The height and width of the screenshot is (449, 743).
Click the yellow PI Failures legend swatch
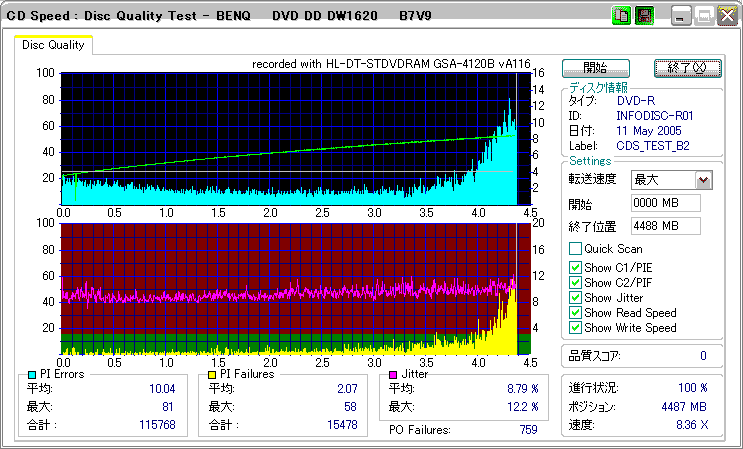click(211, 374)
